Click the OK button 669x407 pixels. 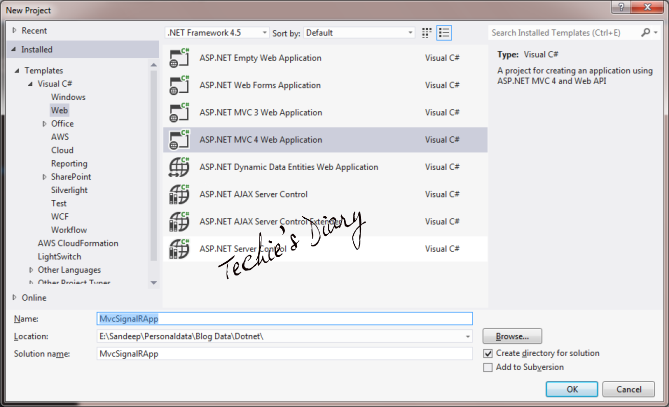click(572, 390)
